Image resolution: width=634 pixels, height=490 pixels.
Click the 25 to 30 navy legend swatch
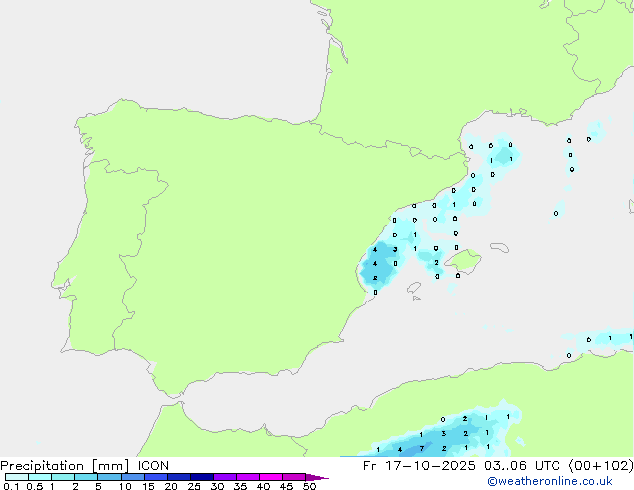click(x=201, y=477)
